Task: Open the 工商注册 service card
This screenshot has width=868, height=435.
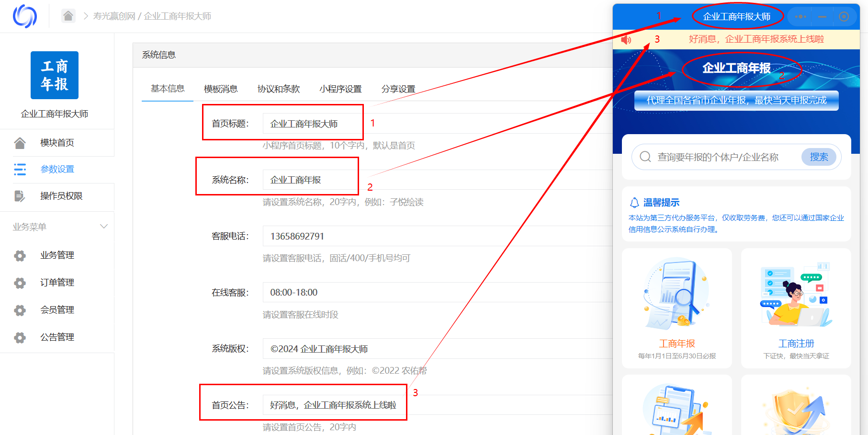Action: tap(796, 308)
